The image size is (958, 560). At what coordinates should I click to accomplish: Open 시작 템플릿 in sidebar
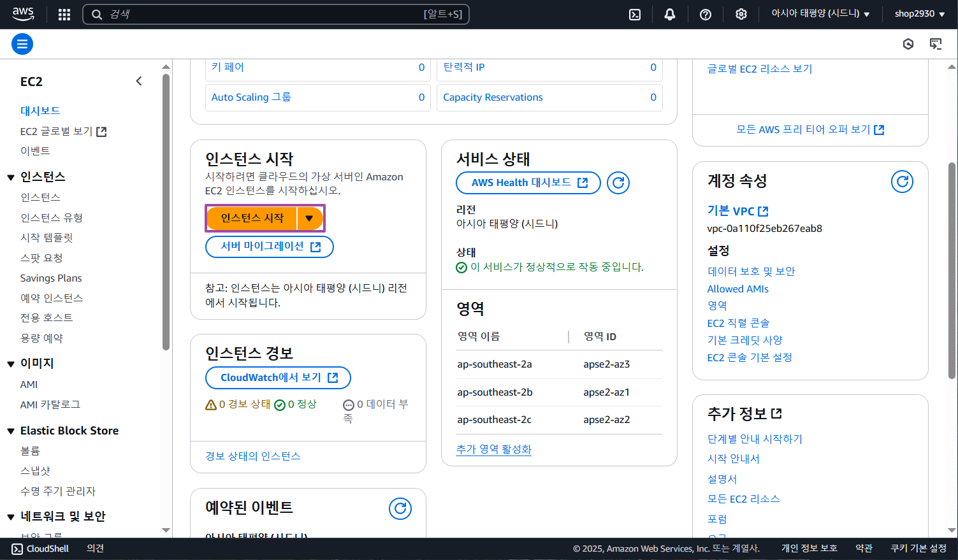pos(47,238)
